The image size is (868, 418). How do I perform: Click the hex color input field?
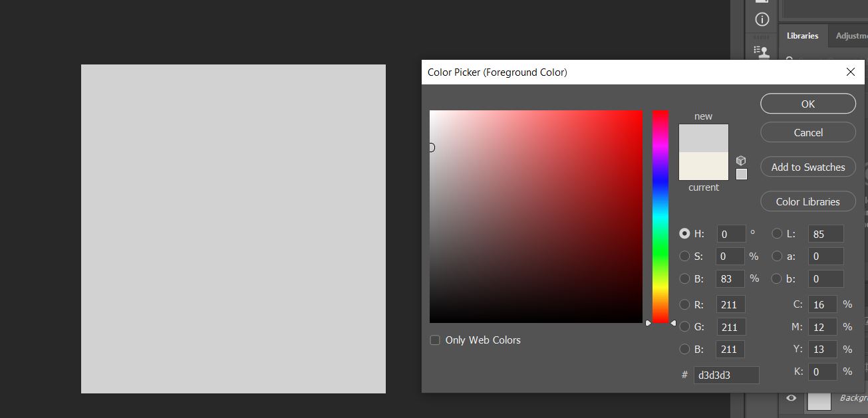(726, 375)
